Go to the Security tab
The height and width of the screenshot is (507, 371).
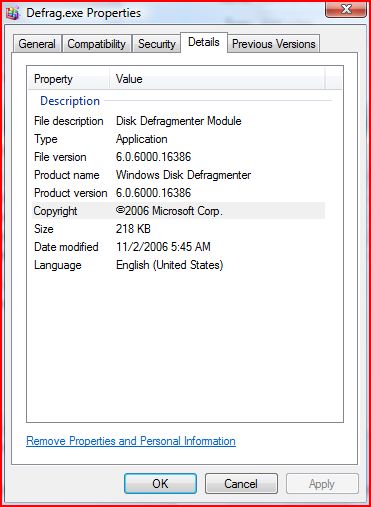pos(157,44)
